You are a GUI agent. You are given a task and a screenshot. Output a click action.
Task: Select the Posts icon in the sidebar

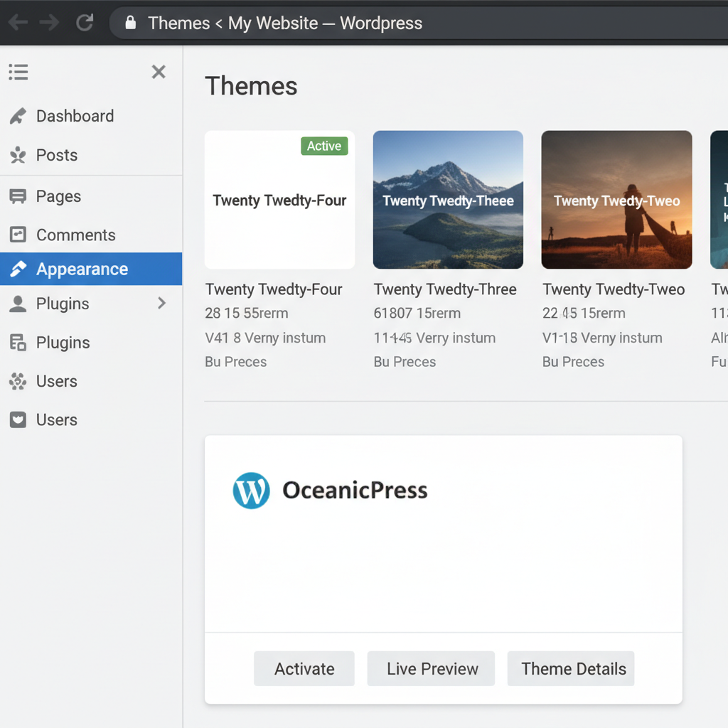point(17,155)
